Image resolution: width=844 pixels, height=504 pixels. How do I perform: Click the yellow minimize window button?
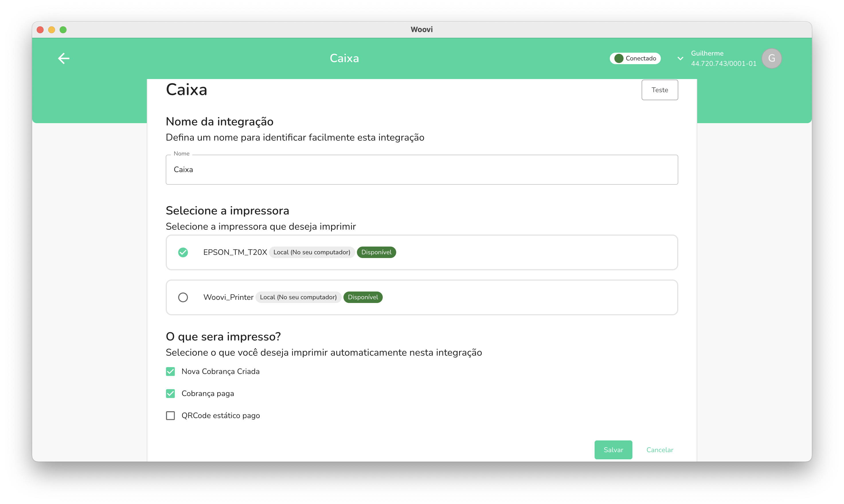point(52,30)
